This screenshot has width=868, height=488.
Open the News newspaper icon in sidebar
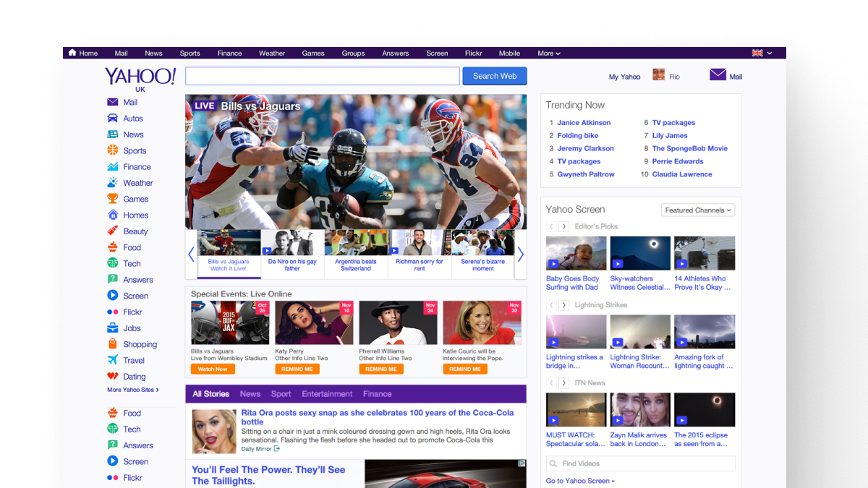point(113,134)
